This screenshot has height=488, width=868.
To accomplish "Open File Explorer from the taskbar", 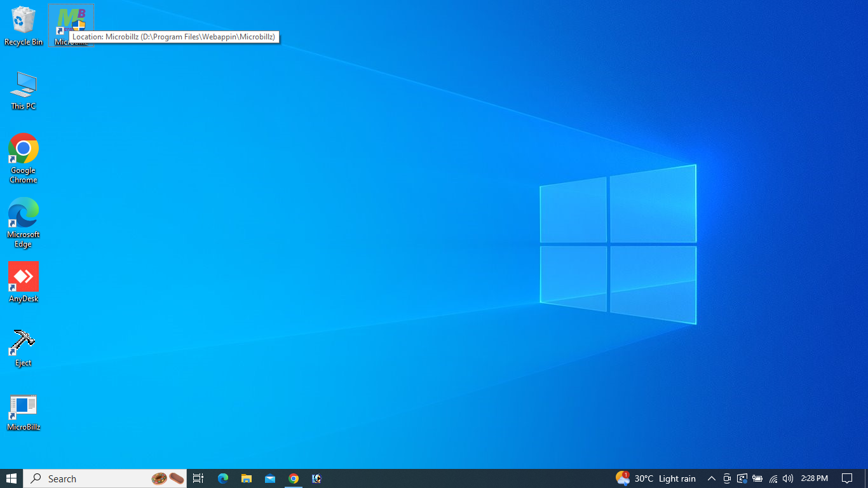I will pyautogui.click(x=246, y=478).
